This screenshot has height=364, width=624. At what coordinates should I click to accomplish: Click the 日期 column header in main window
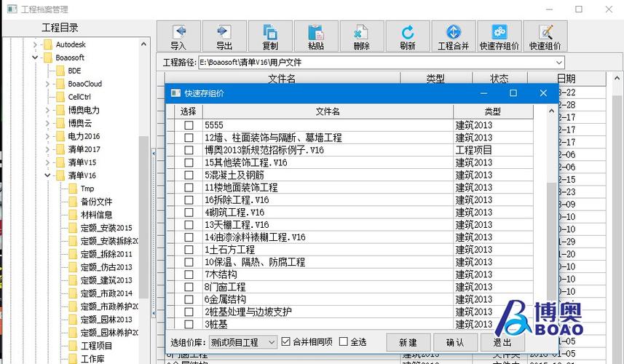(x=566, y=79)
